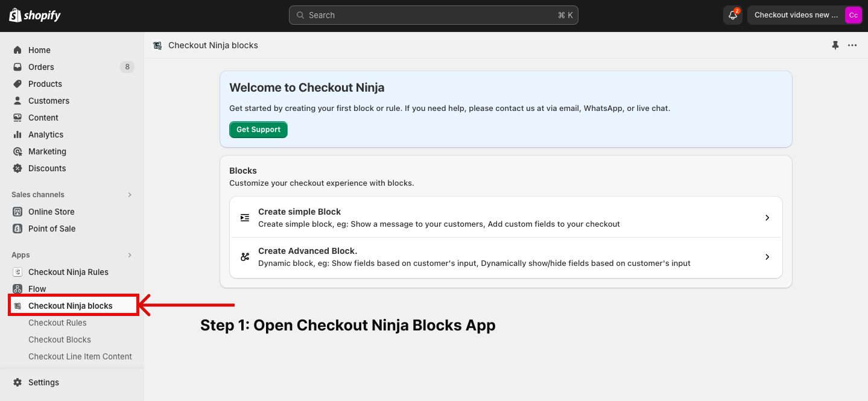Open Settings at the sidebar bottom

[x=43, y=382]
